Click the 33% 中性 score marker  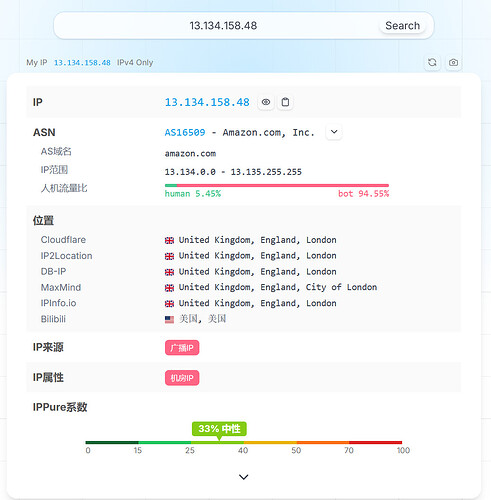point(219,429)
